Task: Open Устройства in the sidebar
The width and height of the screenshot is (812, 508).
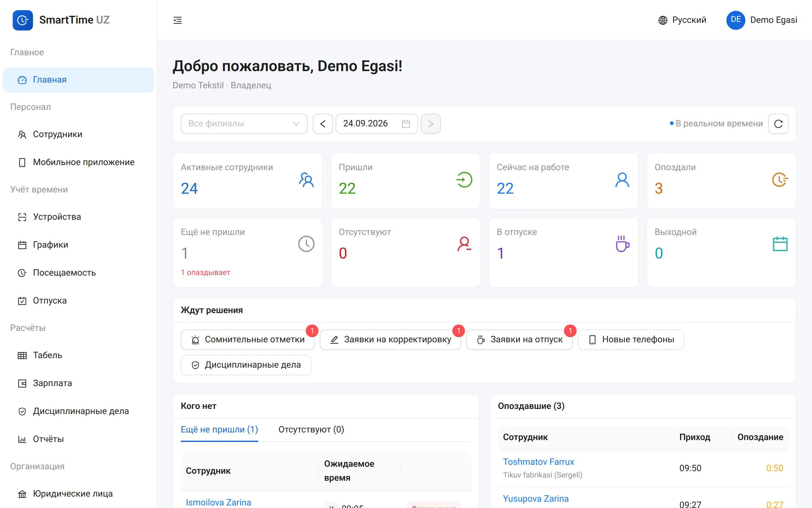Action: (78, 217)
